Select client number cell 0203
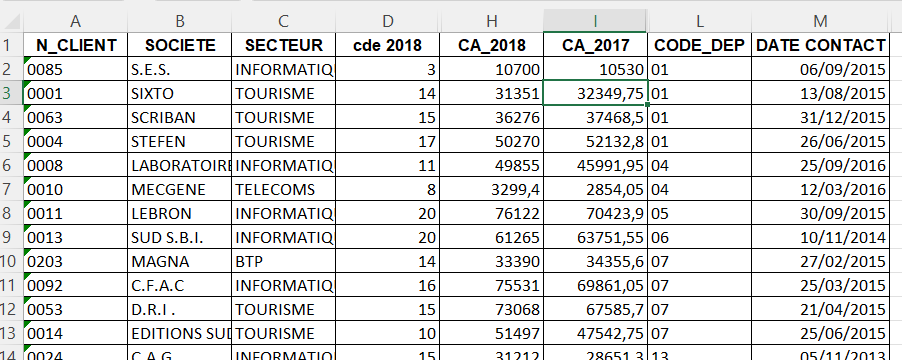Screen dimensions: 902x360 pyautogui.click(x=75, y=262)
